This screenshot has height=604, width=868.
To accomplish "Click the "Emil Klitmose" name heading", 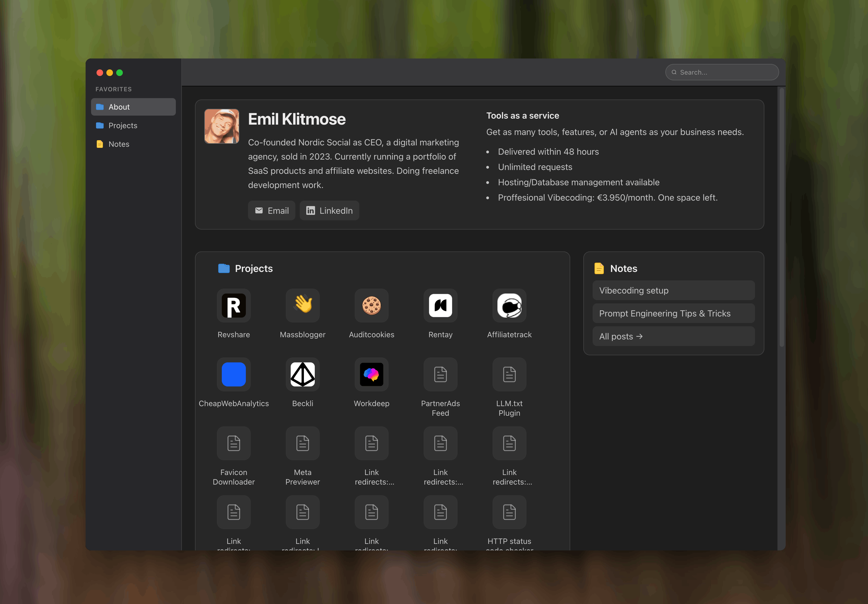I will tap(297, 119).
